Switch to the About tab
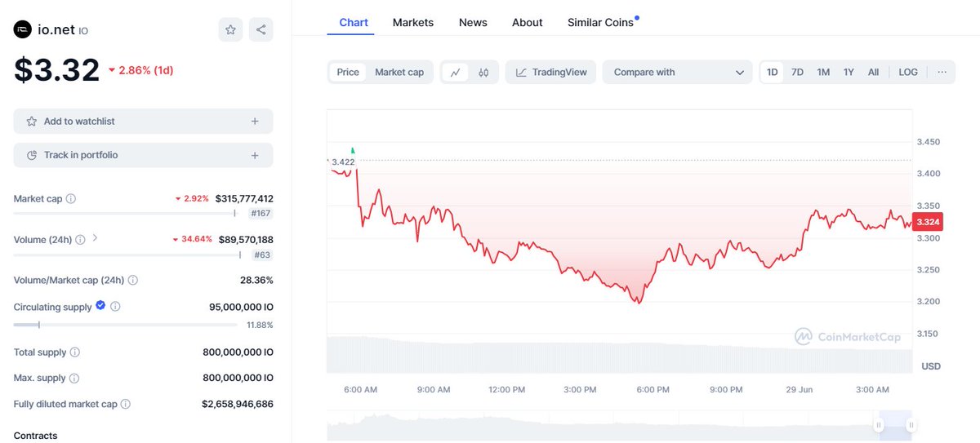Viewport: 980px width, 443px height. point(528,22)
